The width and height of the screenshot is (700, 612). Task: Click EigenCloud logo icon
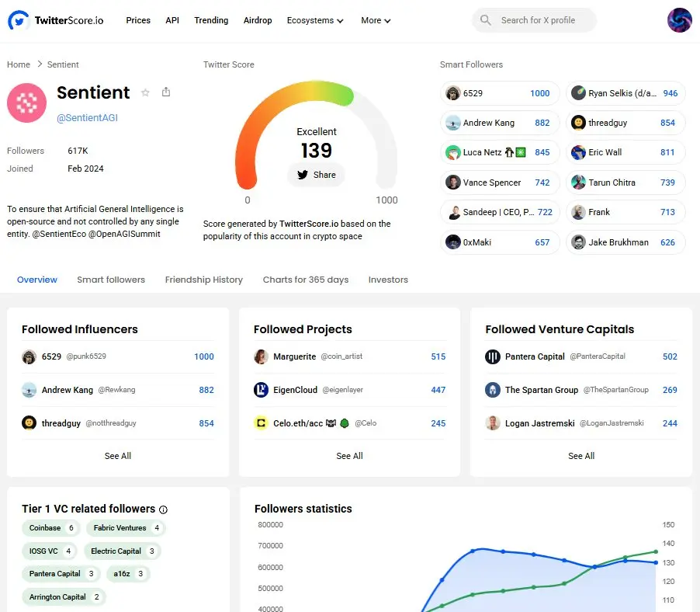pyautogui.click(x=262, y=390)
